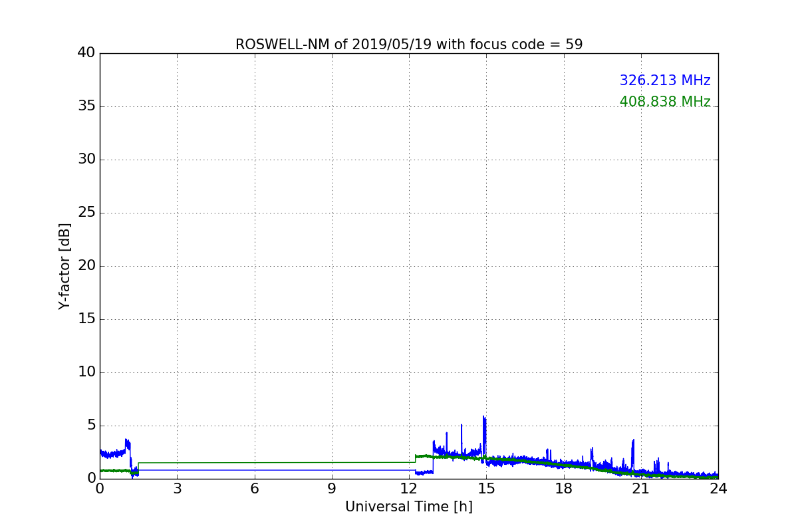Click the y-axis tick label "25"
The height and width of the screenshot is (532, 798).
pyautogui.click(x=86, y=213)
